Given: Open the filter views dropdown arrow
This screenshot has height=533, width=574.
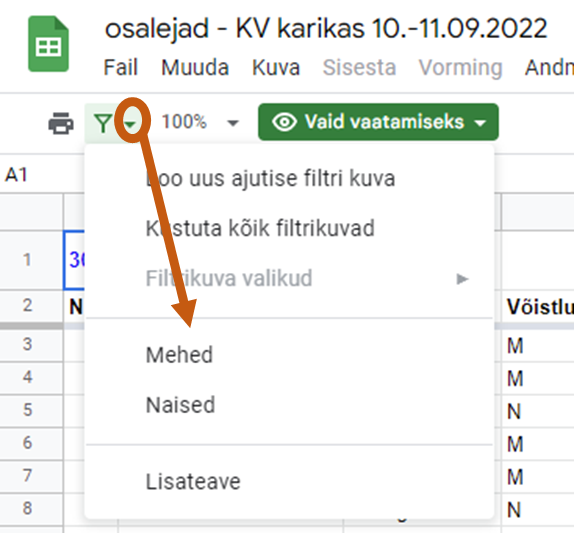Looking at the screenshot, I should point(130,124).
